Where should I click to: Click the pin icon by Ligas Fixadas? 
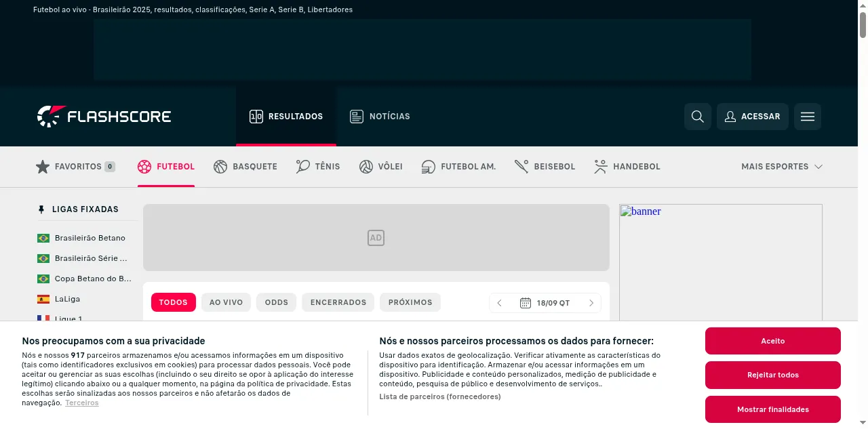click(41, 209)
